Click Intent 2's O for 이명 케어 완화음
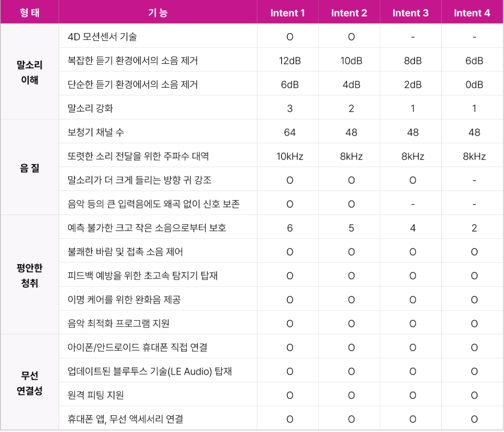504x432 pixels. pos(352,300)
